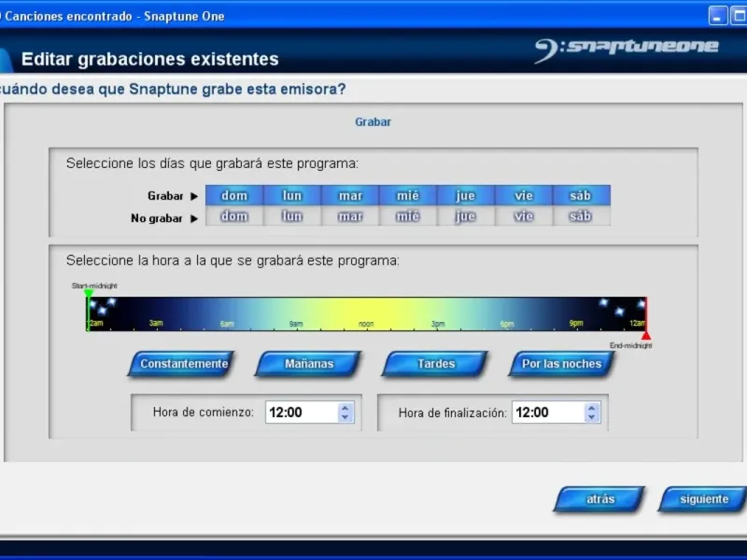This screenshot has height=560, width=747.
Task: Click the Hora de finalización time field
Action: point(548,413)
